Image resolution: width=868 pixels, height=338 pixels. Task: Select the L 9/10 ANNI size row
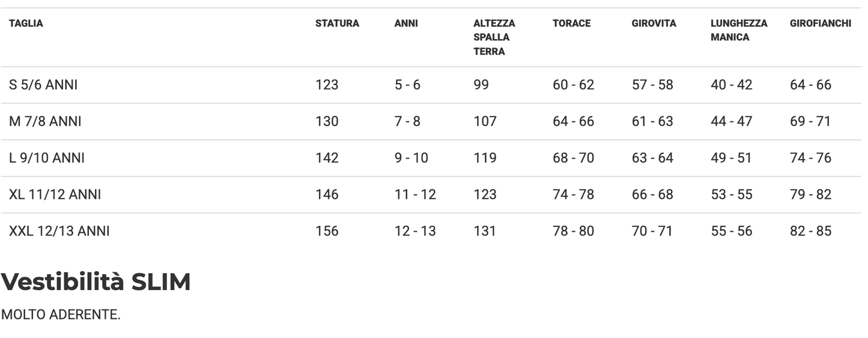coord(47,158)
